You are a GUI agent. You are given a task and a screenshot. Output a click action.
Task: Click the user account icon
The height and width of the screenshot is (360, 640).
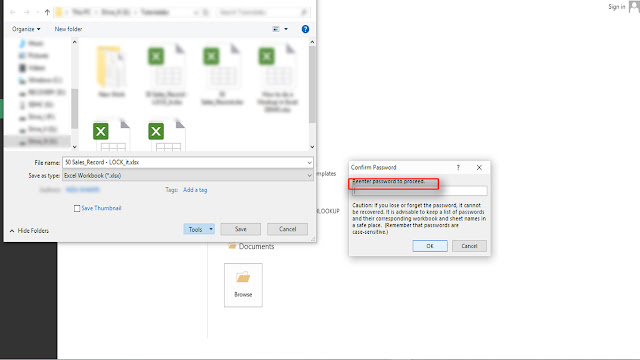click(634, 6)
